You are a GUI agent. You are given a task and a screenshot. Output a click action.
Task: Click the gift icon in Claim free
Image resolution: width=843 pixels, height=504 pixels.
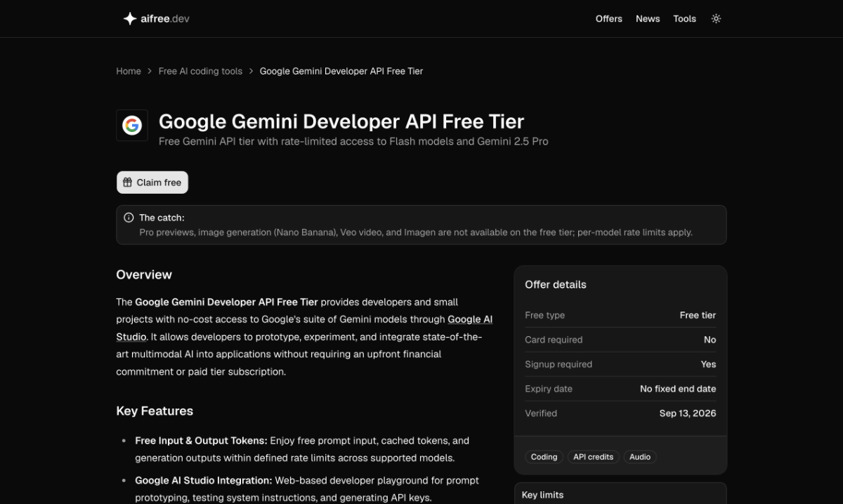tap(127, 183)
